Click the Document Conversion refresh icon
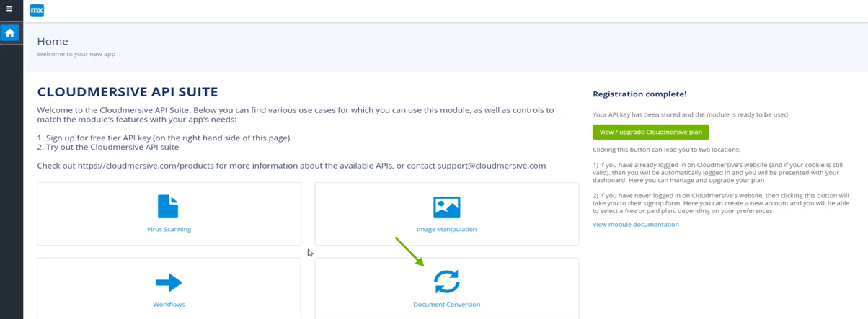The height and width of the screenshot is (319, 868). tap(446, 282)
